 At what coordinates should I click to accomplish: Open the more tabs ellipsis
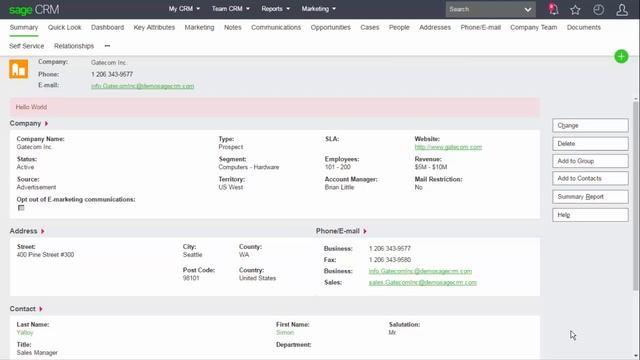coord(107,46)
